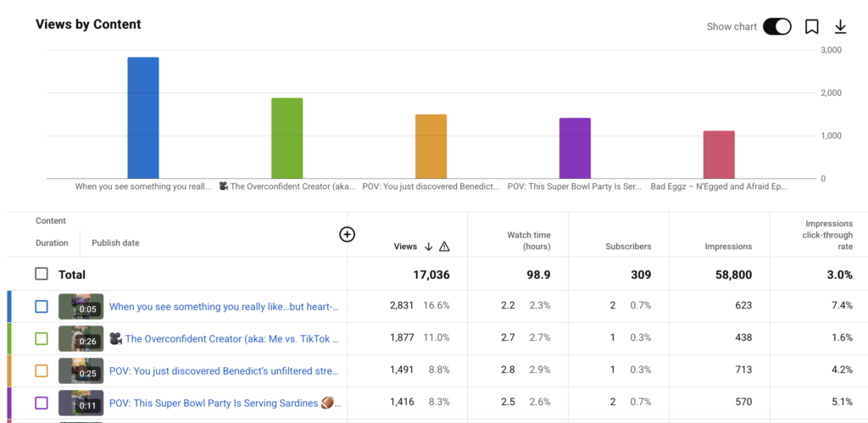Click the Views sort down arrow

click(x=428, y=247)
